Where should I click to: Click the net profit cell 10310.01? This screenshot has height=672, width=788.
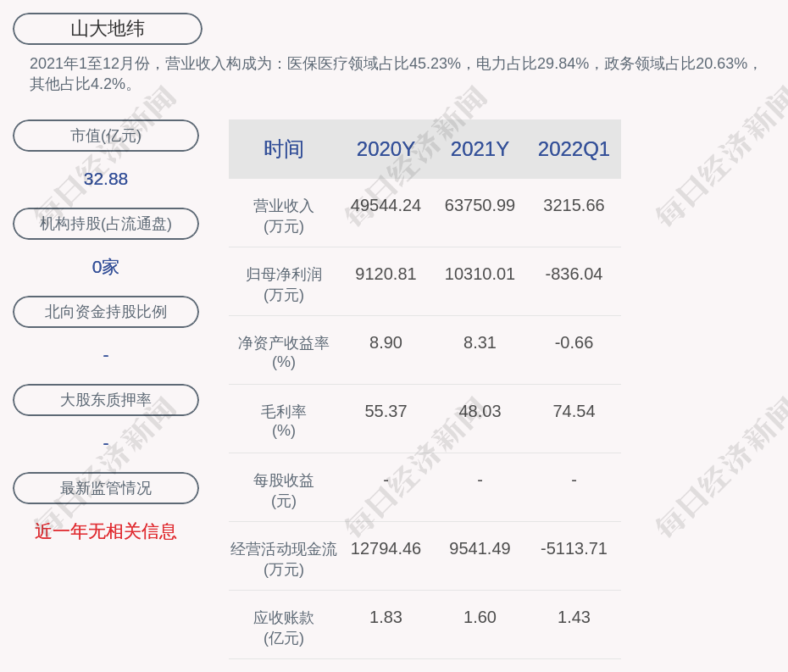(x=480, y=274)
